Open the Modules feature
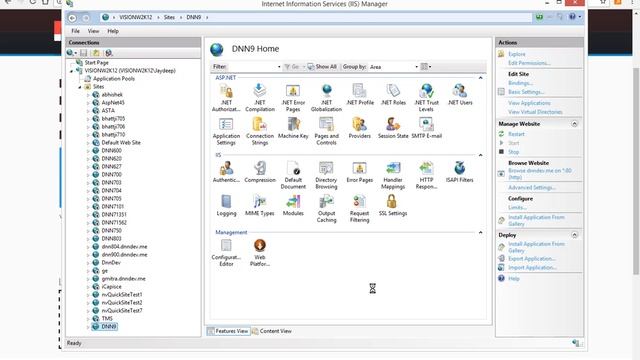The image size is (640, 360). (x=293, y=205)
